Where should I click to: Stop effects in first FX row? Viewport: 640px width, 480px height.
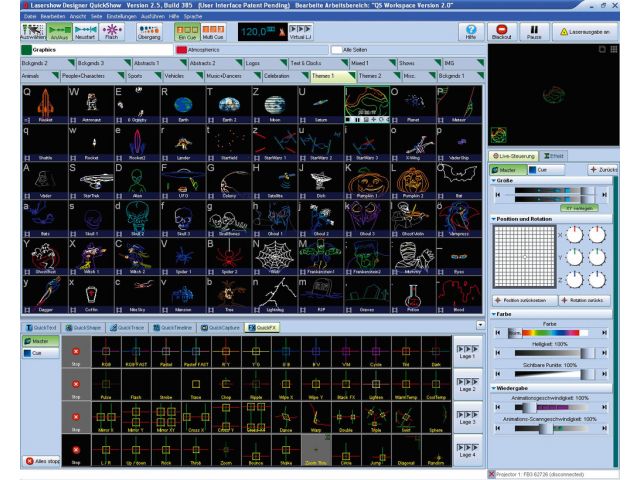[x=76, y=352]
